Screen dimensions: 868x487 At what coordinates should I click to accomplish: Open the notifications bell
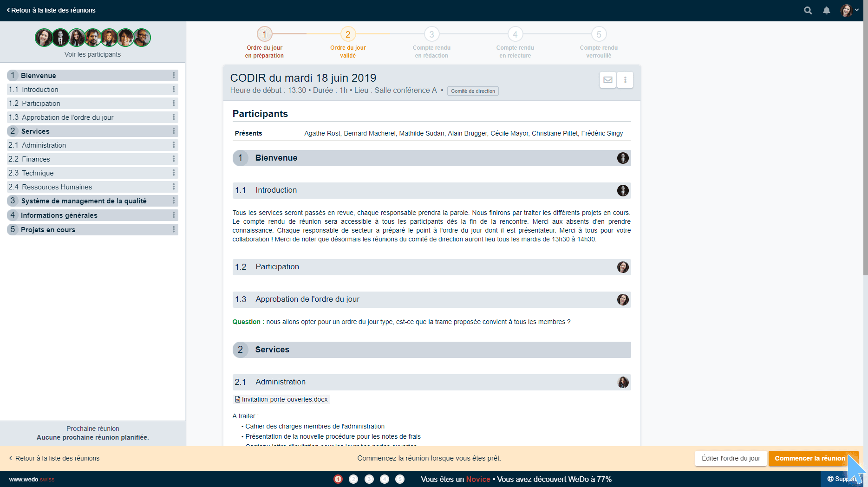827,10
